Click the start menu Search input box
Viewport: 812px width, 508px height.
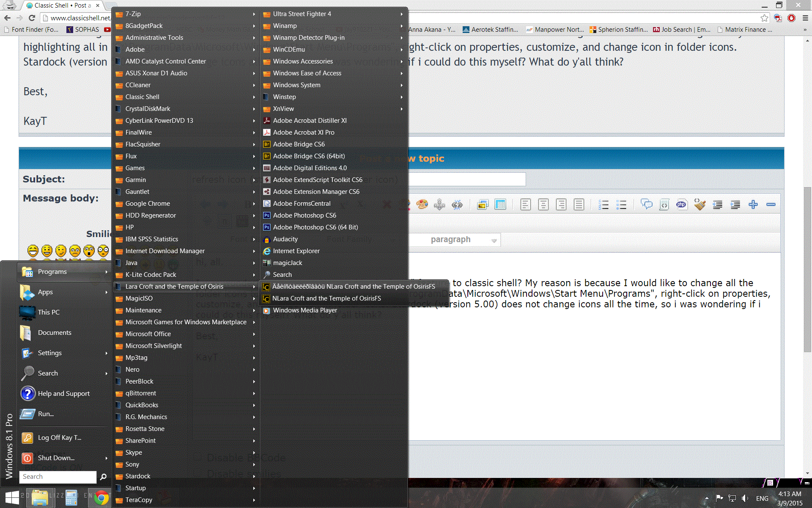(x=58, y=477)
